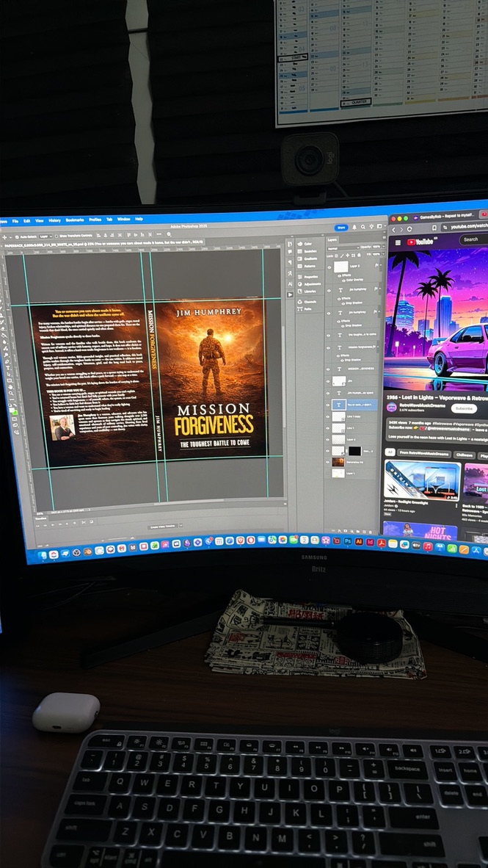Open the History menu
The height and width of the screenshot is (868, 488).
(55, 220)
